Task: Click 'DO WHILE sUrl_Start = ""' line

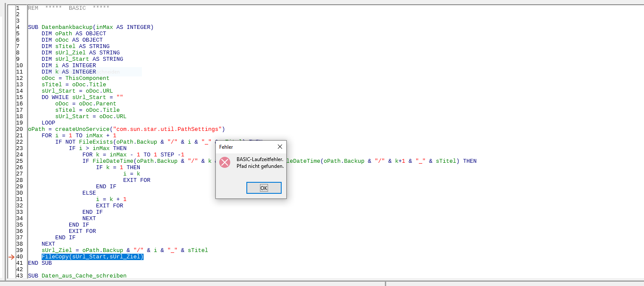Action: (x=82, y=97)
